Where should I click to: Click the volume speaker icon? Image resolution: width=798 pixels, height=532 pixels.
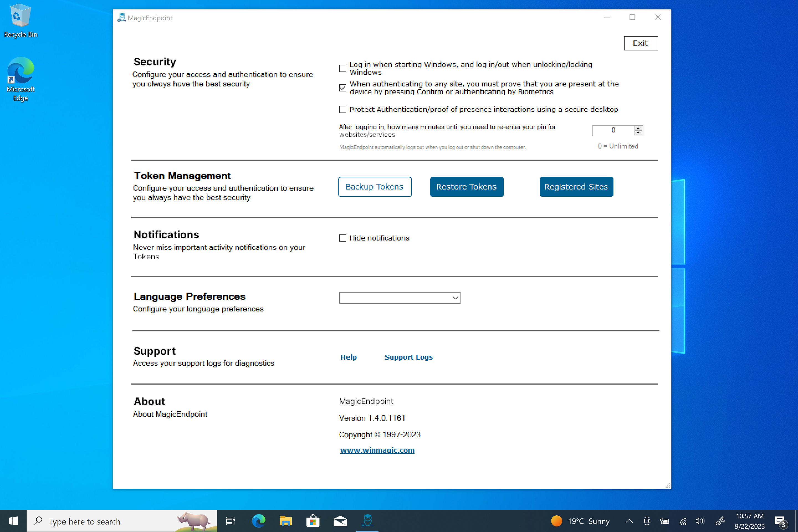(x=700, y=520)
